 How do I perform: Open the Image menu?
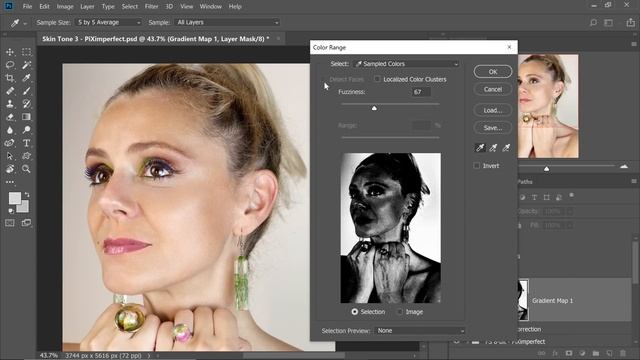[65, 7]
